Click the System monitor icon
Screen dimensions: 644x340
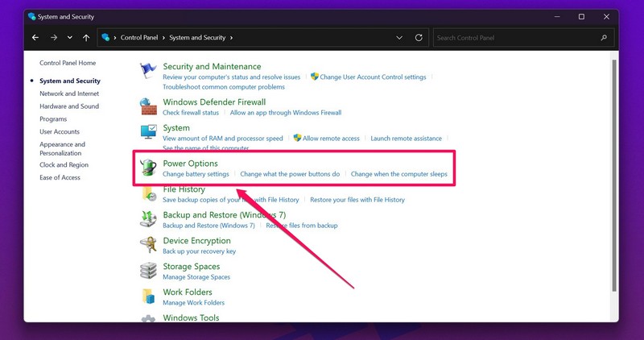click(x=148, y=133)
